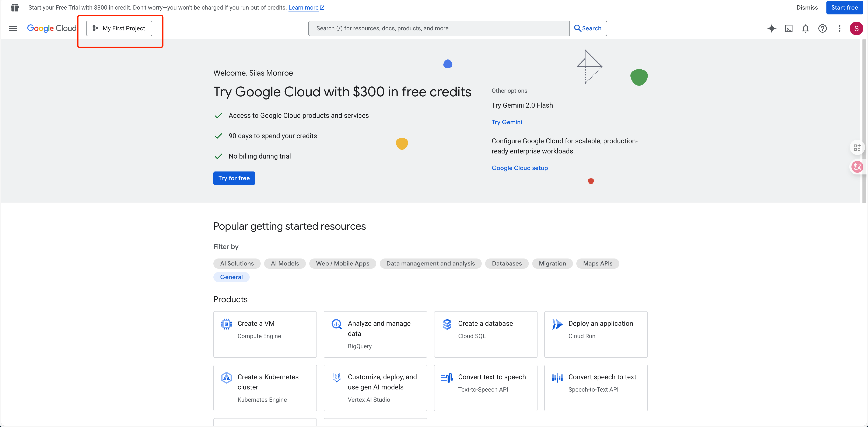The image size is (868, 427).
Task: Open the Create a database card
Action: 486,334
